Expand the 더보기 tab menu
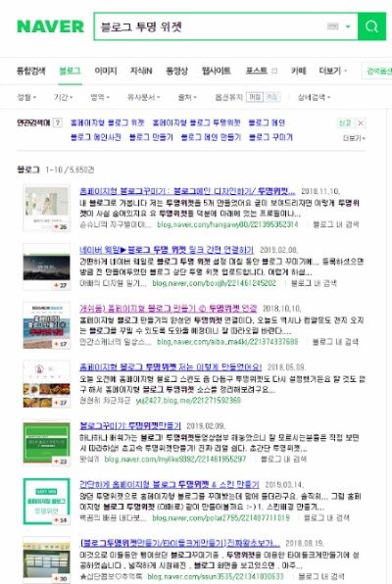The width and height of the screenshot is (392, 584). 332,71
